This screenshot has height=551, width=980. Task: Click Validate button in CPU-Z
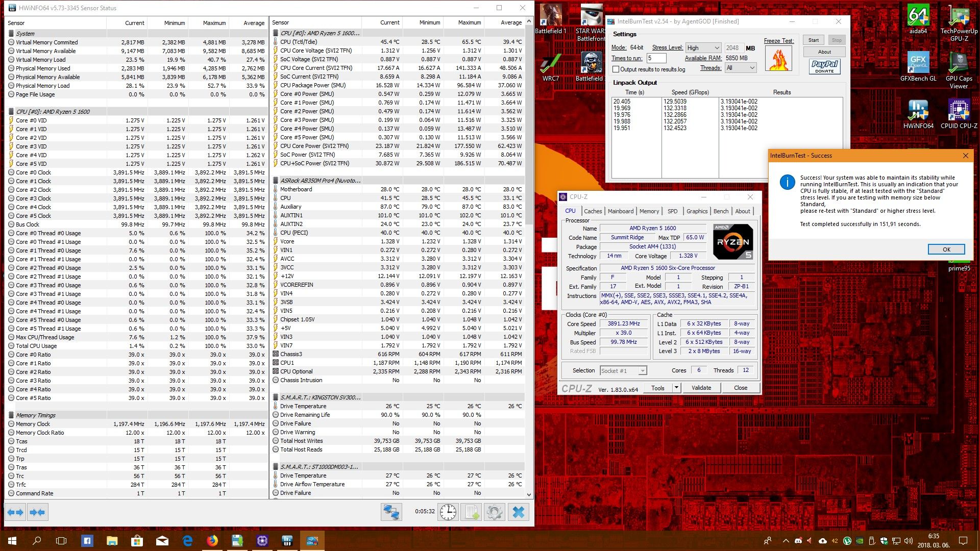coord(701,388)
